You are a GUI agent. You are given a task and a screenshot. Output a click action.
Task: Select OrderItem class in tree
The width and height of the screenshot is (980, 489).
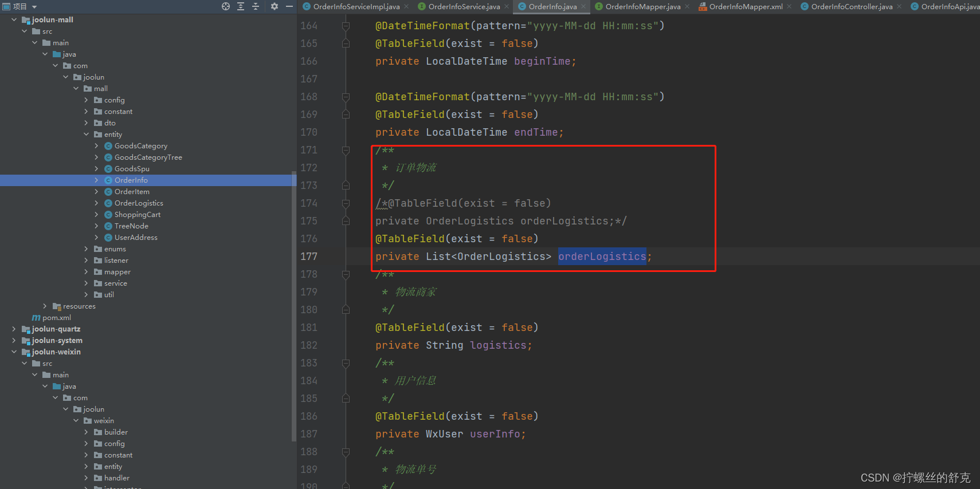point(132,192)
